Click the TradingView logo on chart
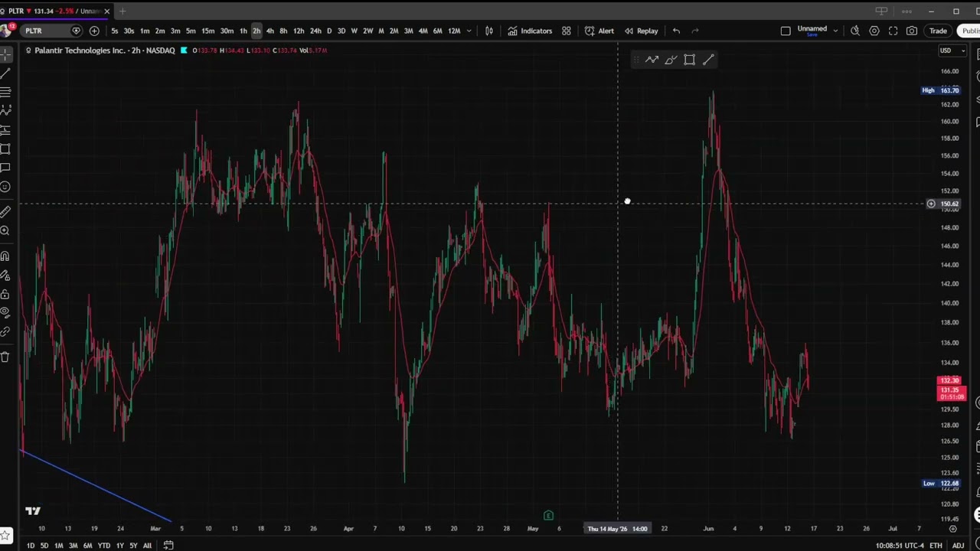The image size is (980, 551). pos(33,511)
